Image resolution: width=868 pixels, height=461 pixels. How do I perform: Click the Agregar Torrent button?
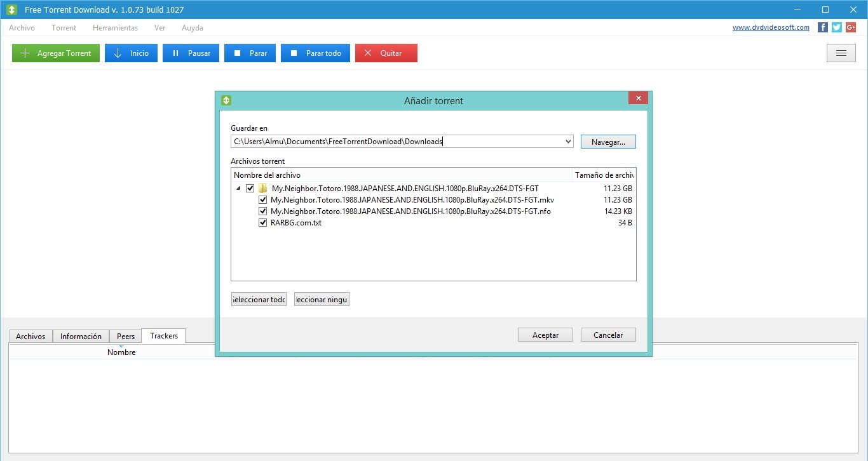(x=56, y=53)
